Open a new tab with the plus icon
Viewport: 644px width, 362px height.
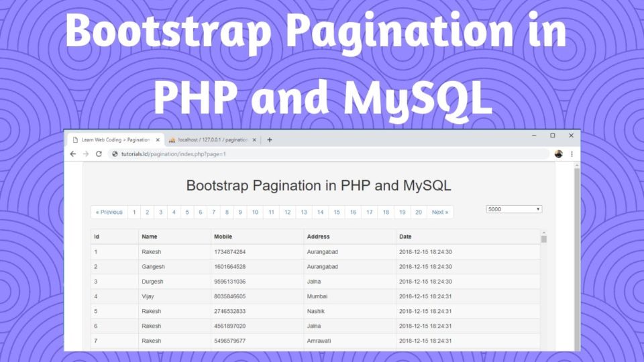[x=270, y=140]
